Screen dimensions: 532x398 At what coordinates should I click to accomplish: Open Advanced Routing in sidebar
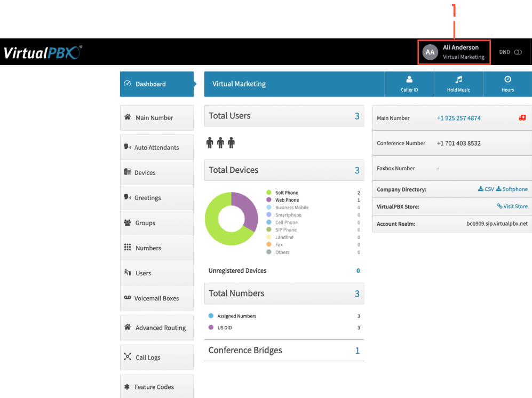point(157,328)
